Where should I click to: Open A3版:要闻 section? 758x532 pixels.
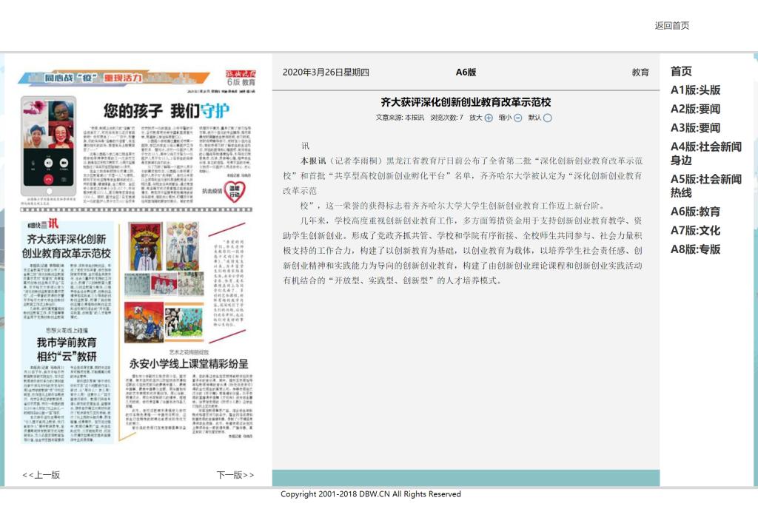(x=695, y=128)
